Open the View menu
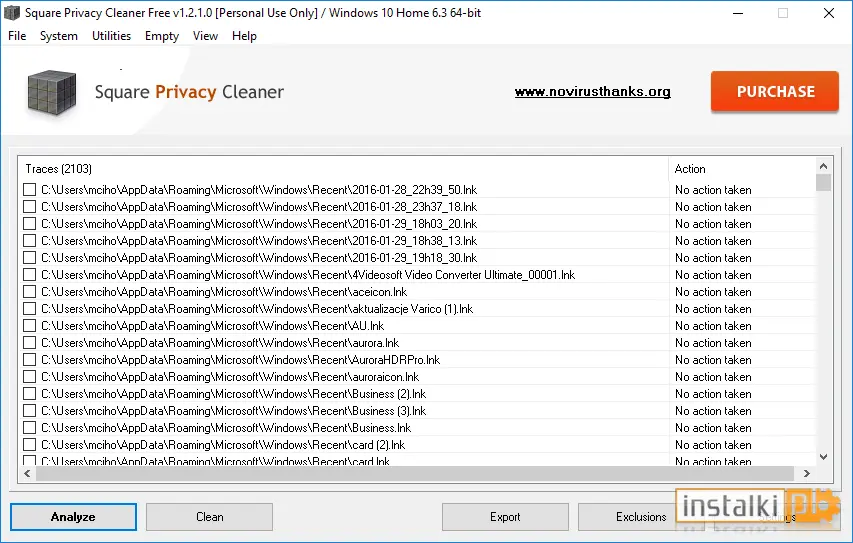The width and height of the screenshot is (853, 543). click(x=205, y=36)
